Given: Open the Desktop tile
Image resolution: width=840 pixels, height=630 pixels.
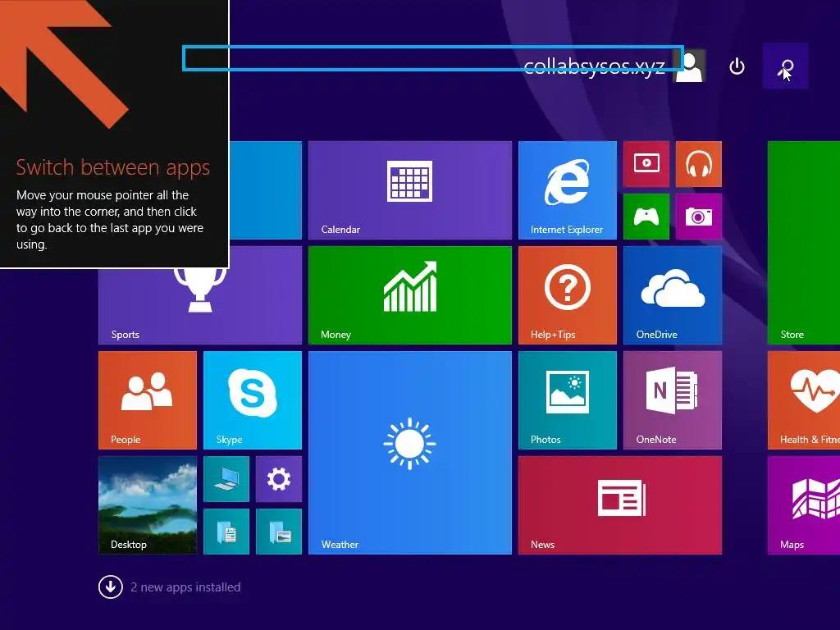Looking at the screenshot, I should pyautogui.click(x=148, y=505).
